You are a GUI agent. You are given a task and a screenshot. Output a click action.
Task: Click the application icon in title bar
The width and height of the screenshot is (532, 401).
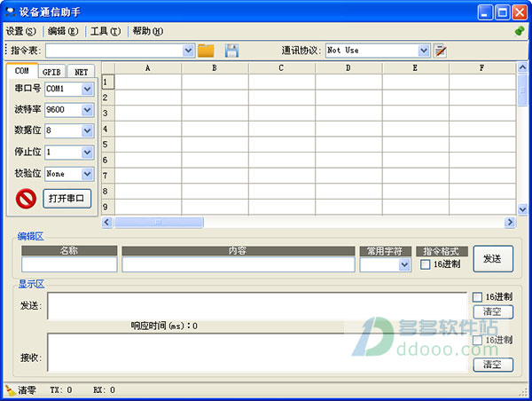coord(10,12)
